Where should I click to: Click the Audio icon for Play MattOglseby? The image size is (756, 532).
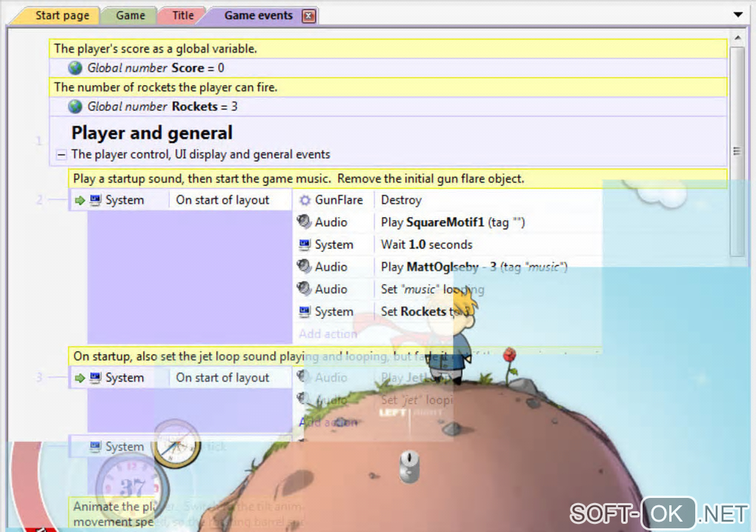[x=304, y=266]
